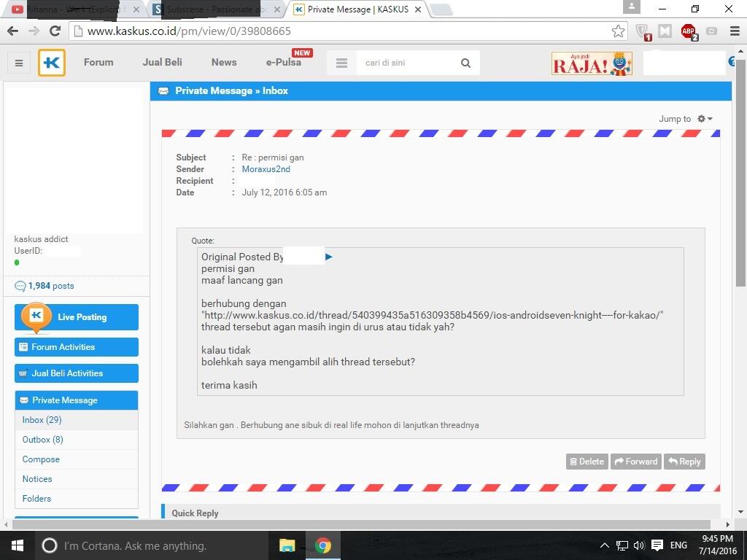This screenshot has height=560, width=747.
Task: Click the search magnifier icon
Action: tap(465, 63)
